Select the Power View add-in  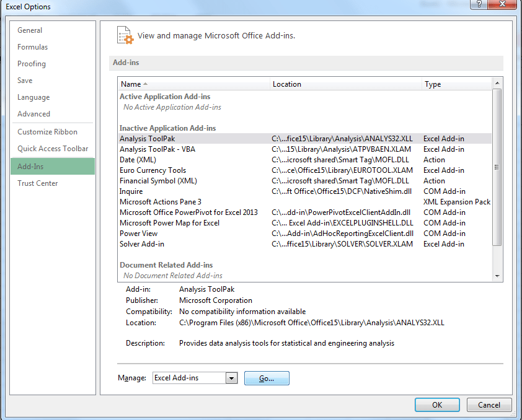305,234
